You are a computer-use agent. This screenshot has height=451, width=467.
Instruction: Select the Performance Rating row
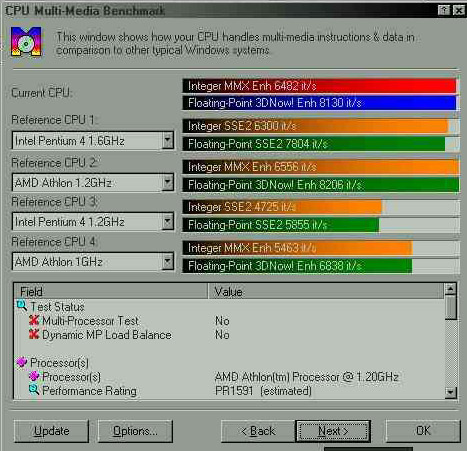[229, 390]
